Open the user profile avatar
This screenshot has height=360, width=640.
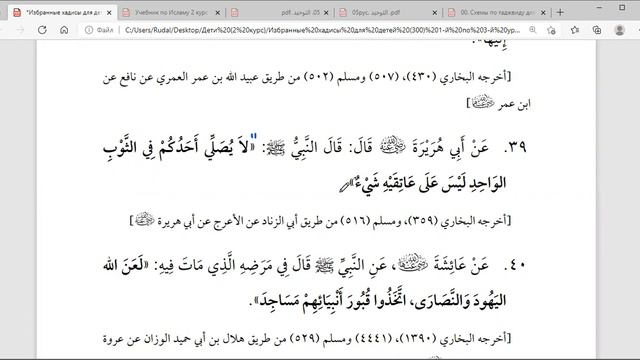[620, 30]
